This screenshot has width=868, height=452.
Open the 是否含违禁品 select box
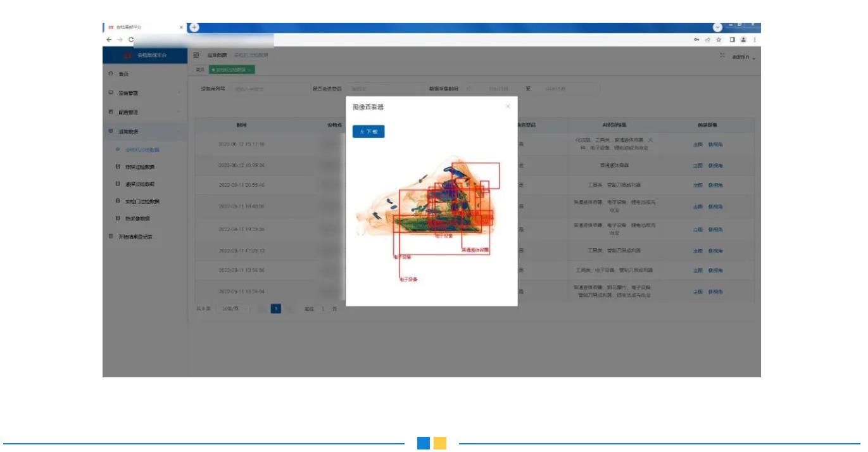[382, 89]
